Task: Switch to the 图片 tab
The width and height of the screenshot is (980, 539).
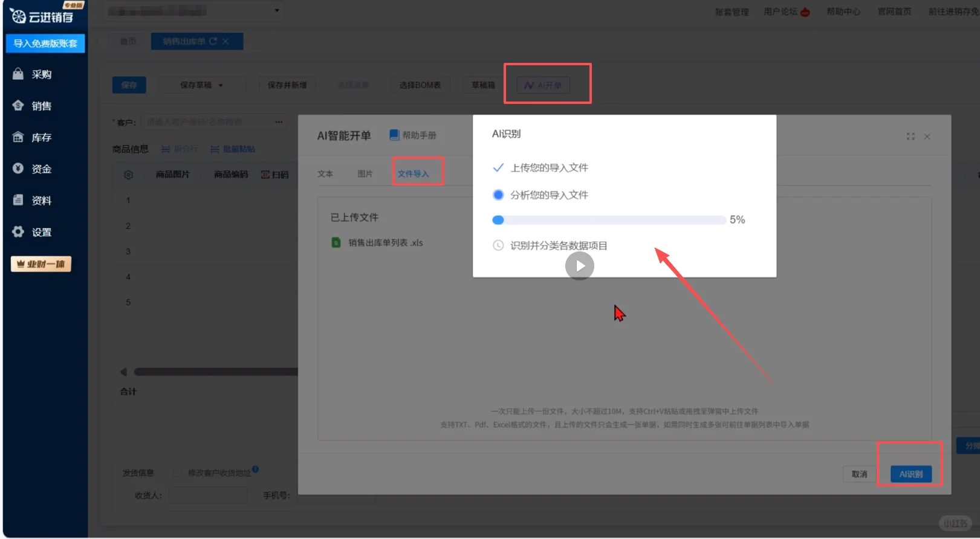Action: (x=365, y=173)
